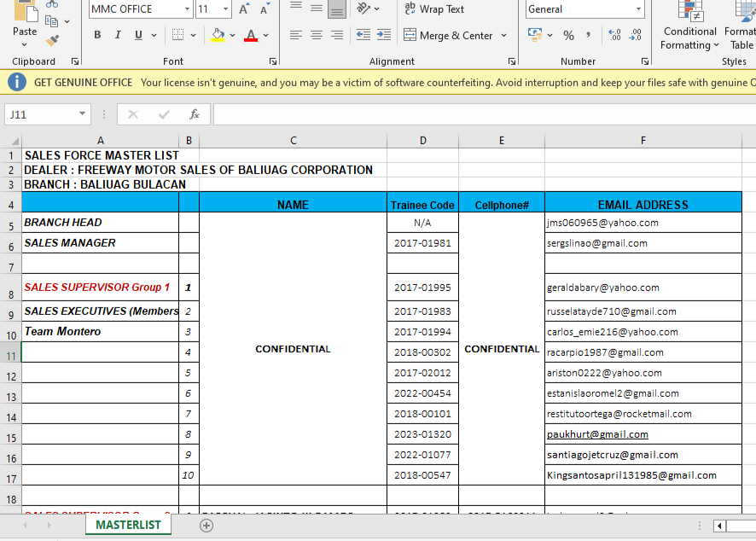Center text horizontally
The image size is (756, 541).
317,35
